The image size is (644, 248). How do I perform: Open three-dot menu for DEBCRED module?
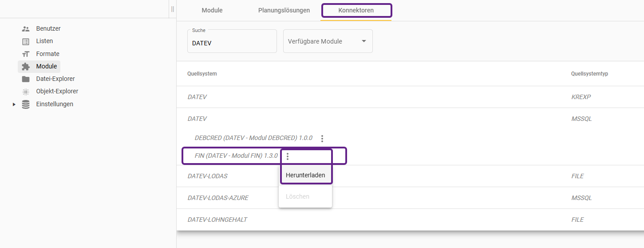(322, 138)
